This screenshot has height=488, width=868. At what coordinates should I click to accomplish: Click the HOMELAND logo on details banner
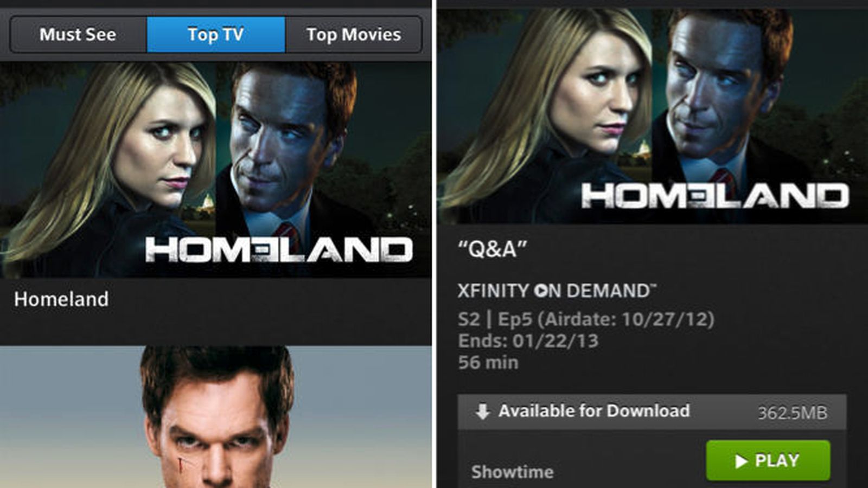tap(715, 196)
